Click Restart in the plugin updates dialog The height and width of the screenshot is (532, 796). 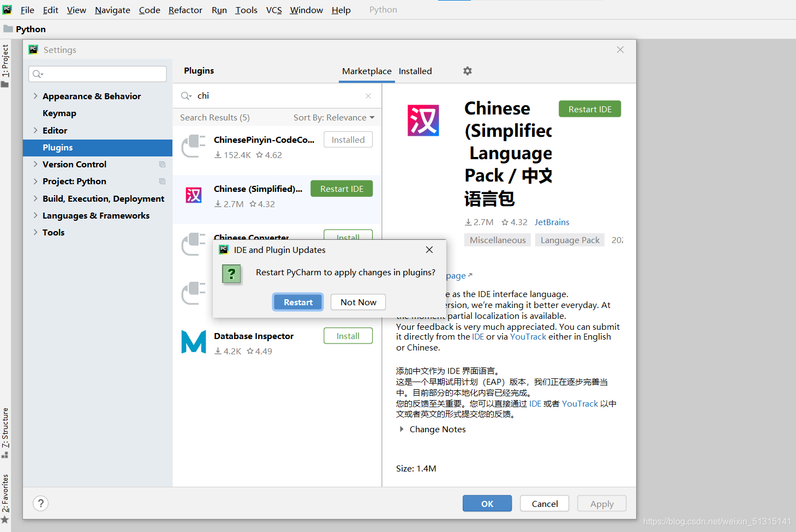pyautogui.click(x=298, y=302)
